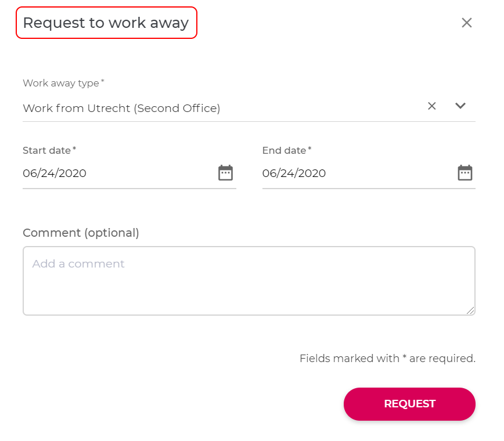The image size is (504, 441).
Task: Click the Request to work away title
Action: [x=106, y=23]
